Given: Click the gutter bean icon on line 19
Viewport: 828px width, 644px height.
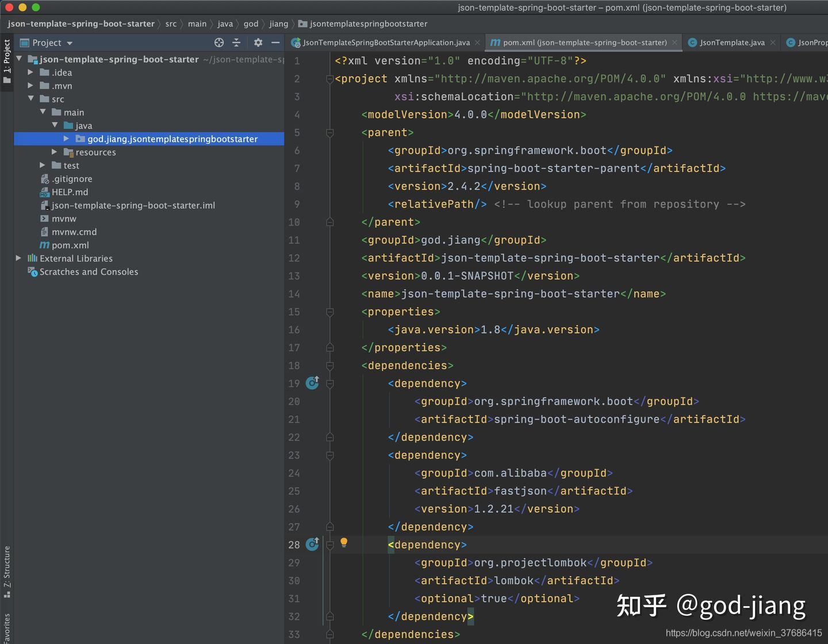Looking at the screenshot, I should 312,383.
